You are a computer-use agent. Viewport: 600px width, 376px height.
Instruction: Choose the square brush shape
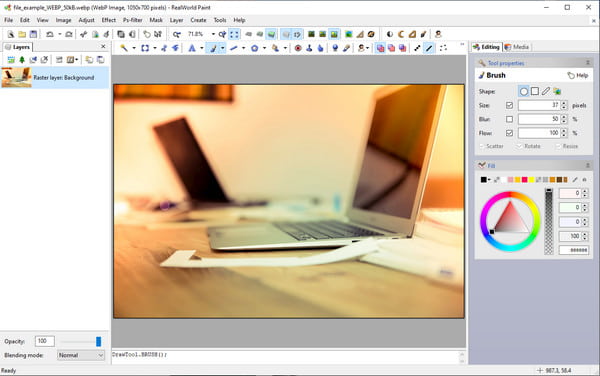[535, 91]
